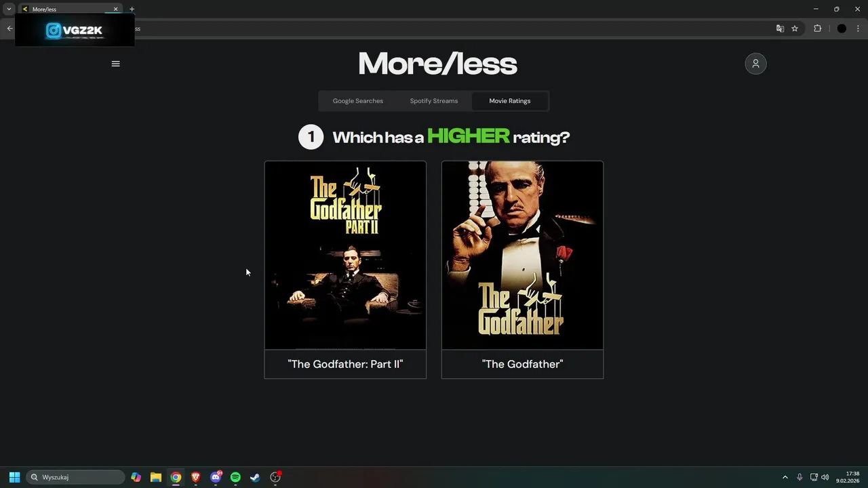Viewport: 868px width, 488px height.
Task: Open Brave browser from the taskbar
Action: coord(195,477)
